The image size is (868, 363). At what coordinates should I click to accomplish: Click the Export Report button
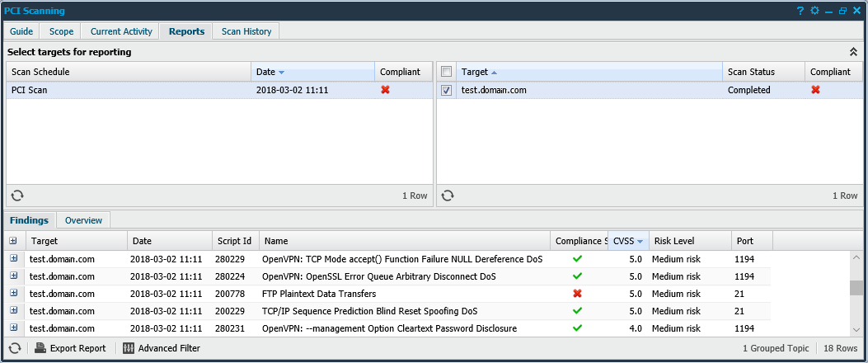pyautogui.click(x=71, y=348)
